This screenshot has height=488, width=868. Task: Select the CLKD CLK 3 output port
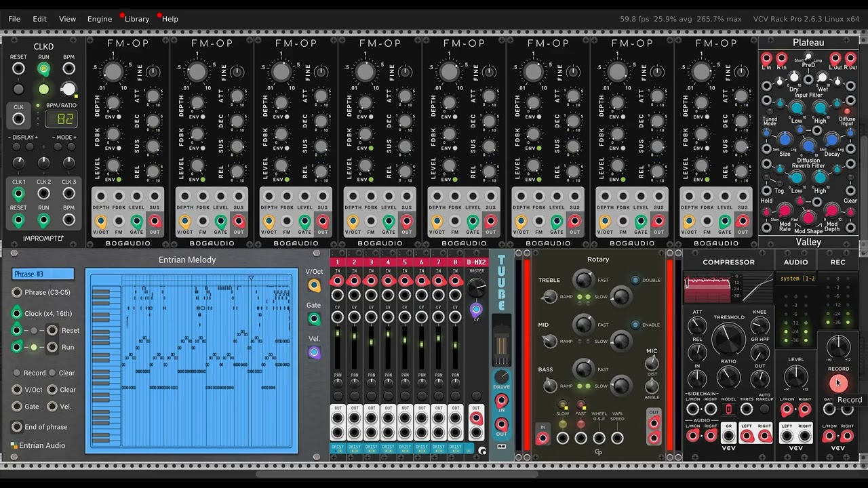tap(68, 195)
